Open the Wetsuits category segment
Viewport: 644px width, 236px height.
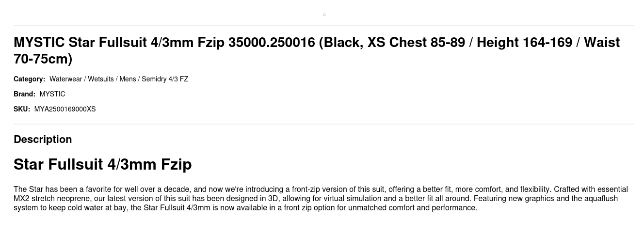[100, 79]
